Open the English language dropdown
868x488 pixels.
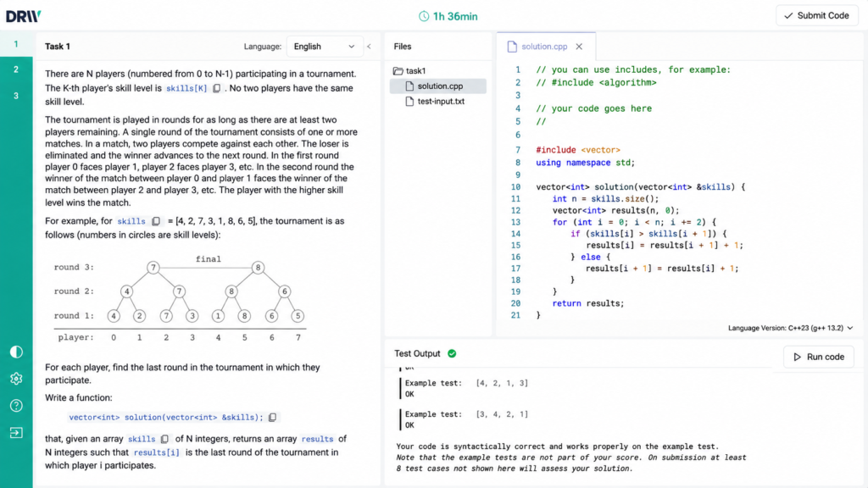point(324,47)
